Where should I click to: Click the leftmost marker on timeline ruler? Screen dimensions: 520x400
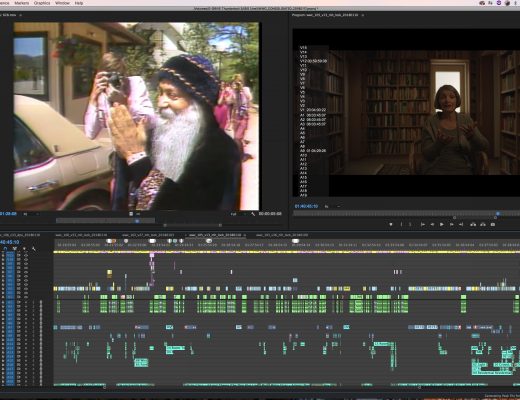[109, 241]
